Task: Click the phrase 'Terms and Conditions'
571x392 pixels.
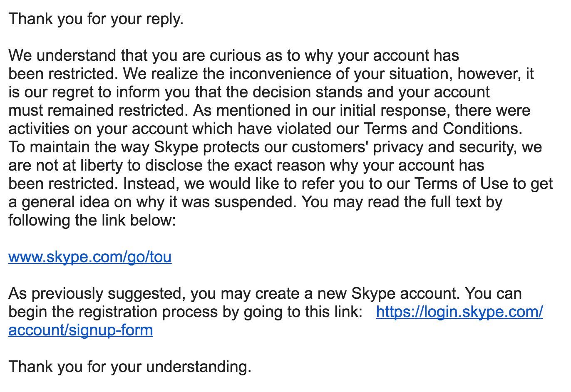Action: (x=442, y=129)
